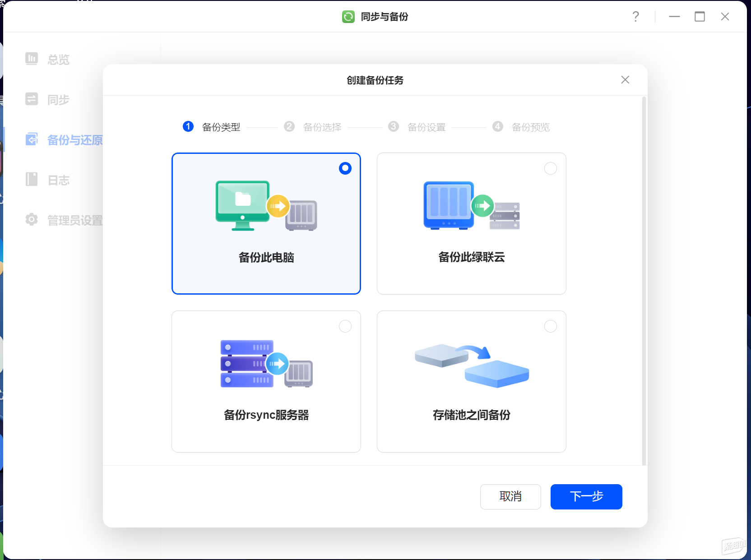The height and width of the screenshot is (560, 751).
Task: Maximize the 同步与备份 window
Action: coord(700,17)
